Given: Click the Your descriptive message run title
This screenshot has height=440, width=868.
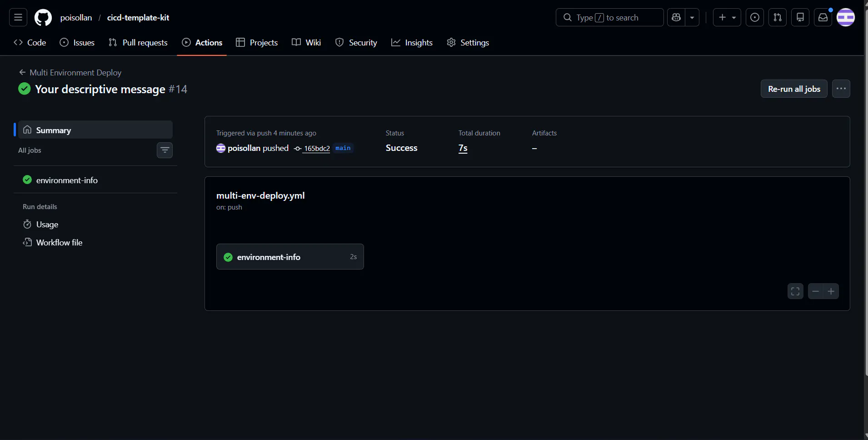Looking at the screenshot, I should click(x=100, y=89).
